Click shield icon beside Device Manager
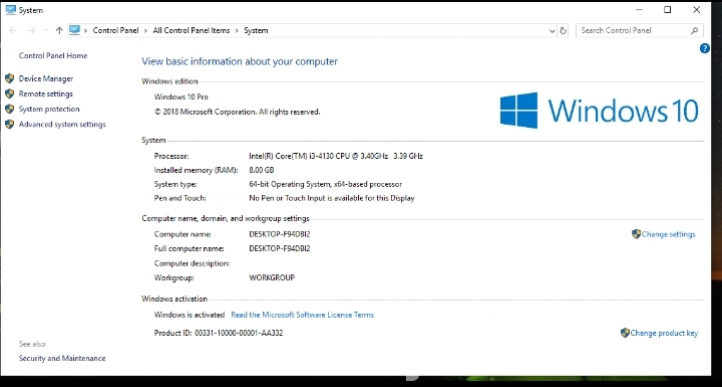The image size is (722, 387). point(10,79)
